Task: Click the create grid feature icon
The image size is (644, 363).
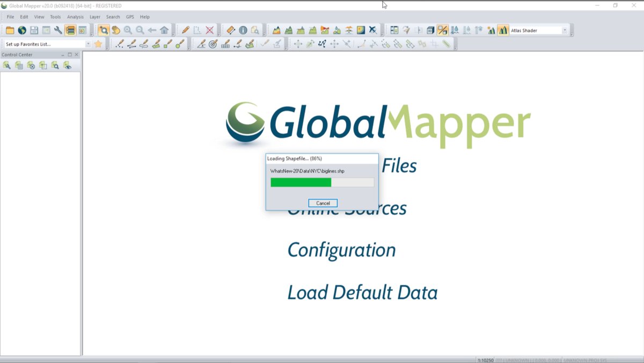Action: pyautogui.click(x=225, y=44)
